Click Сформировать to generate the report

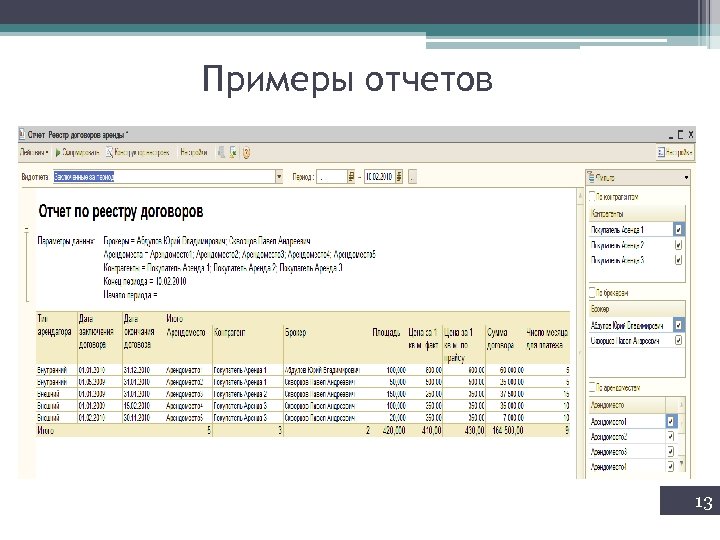(77, 152)
